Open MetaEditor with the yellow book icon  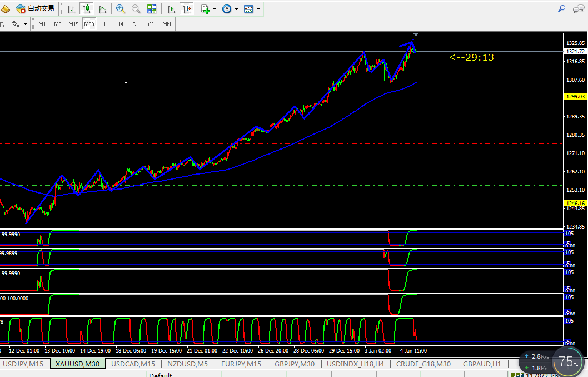(x=5, y=9)
